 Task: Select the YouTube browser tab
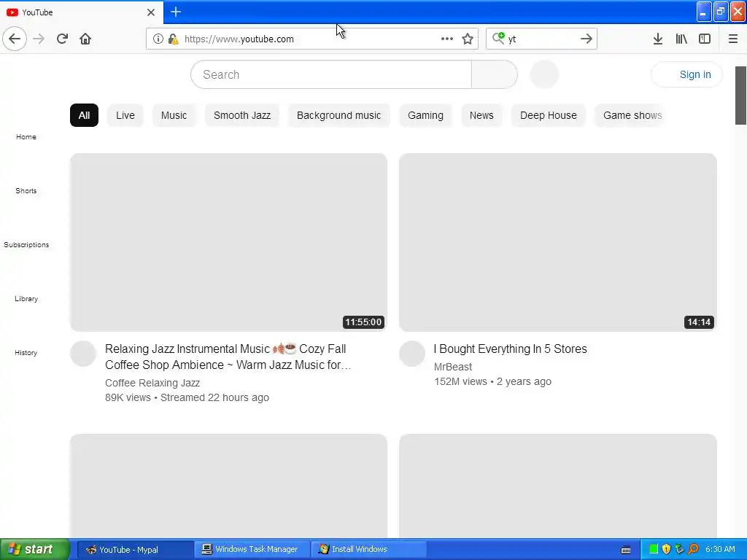pos(82,12)
